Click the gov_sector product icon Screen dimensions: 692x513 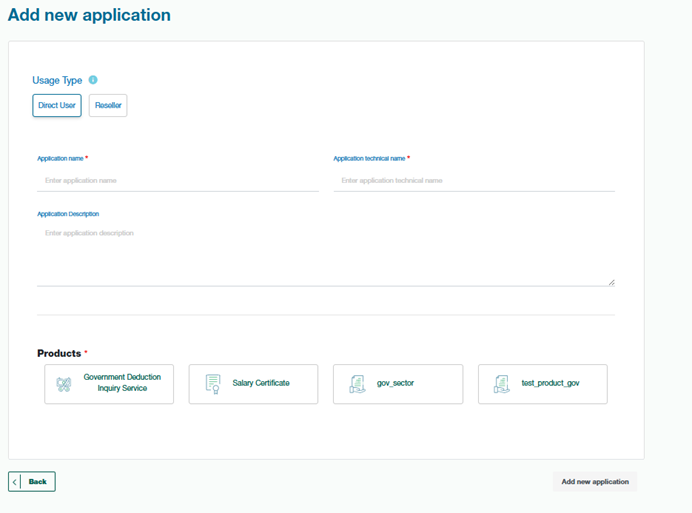point(357,384)
